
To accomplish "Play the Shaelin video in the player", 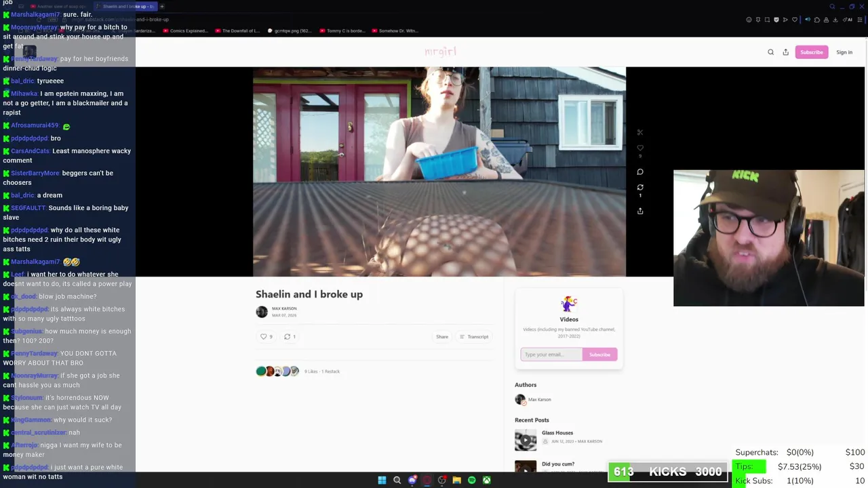I will [x=439, y=171].
